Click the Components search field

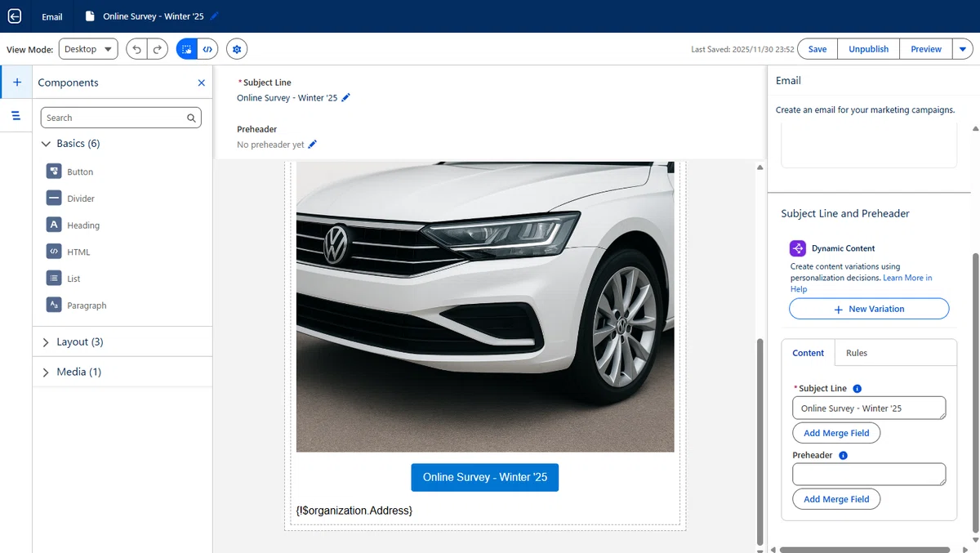point(121,118)
